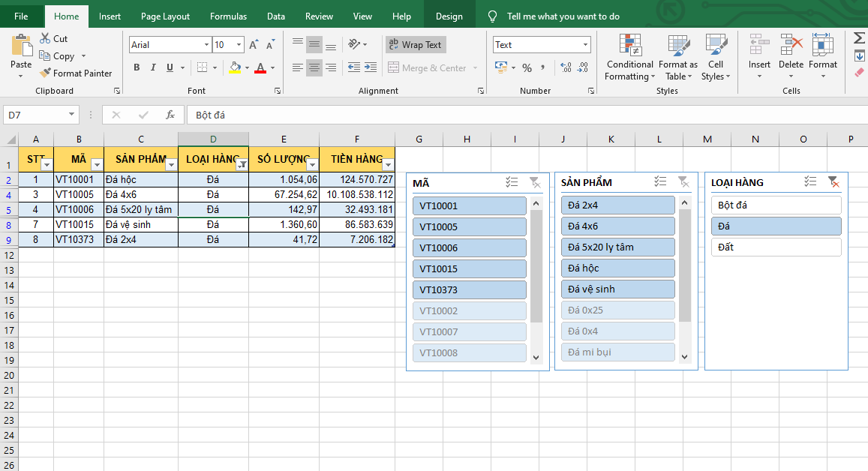868x471 pixels.
Task: Open the number format Text dropdown
Action: [585, 45]
